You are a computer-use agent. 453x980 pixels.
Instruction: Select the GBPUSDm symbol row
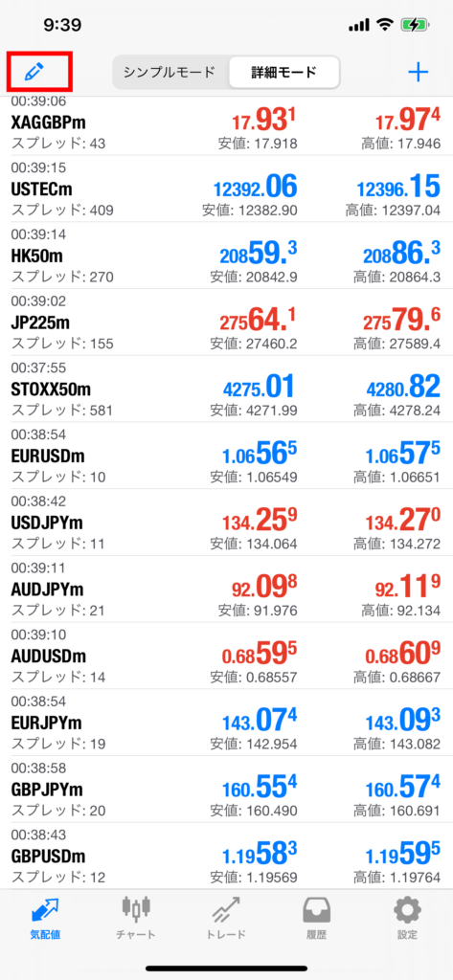226,856
